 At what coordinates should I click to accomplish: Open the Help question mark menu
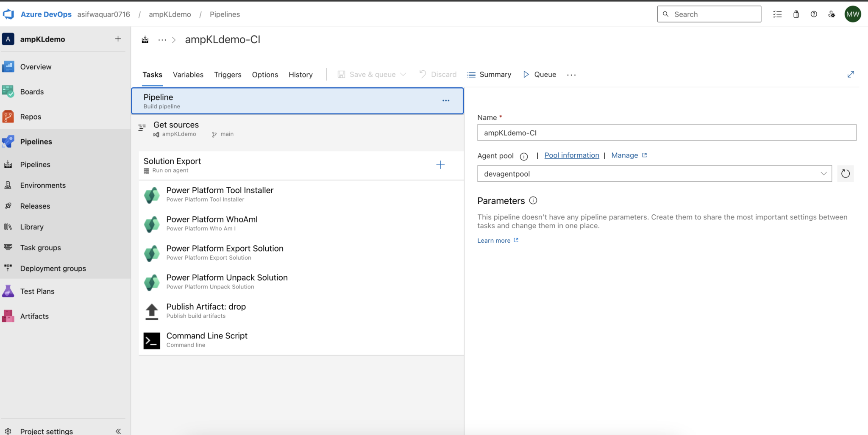coord(813,14)
